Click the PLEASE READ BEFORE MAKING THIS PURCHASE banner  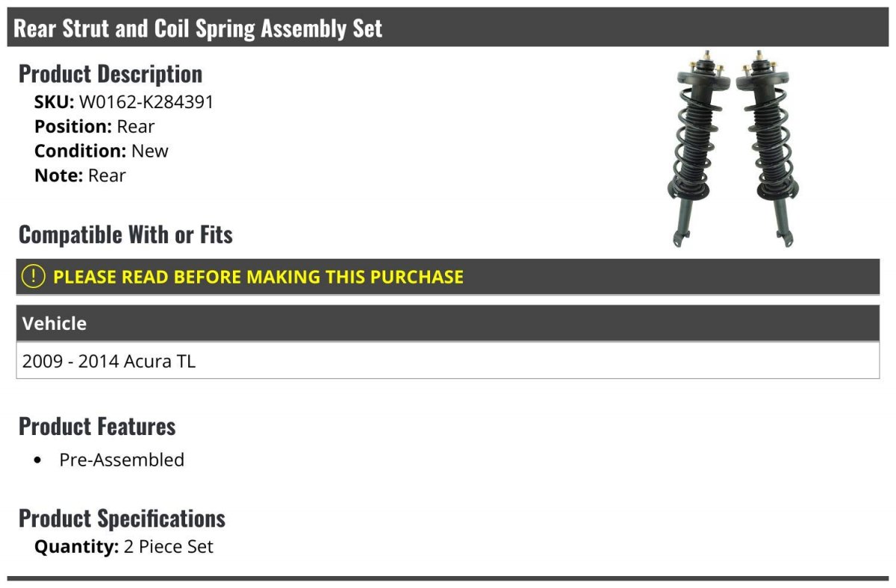click(448, 277)
